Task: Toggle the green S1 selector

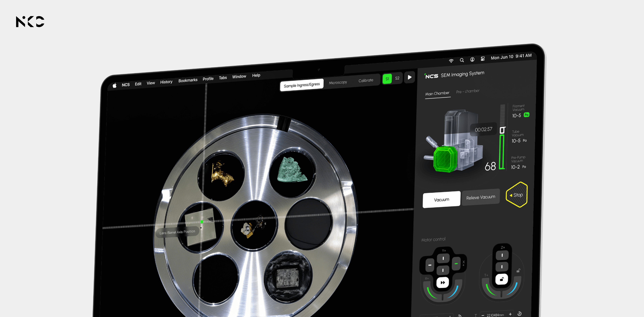Action: tap(387, 79)
